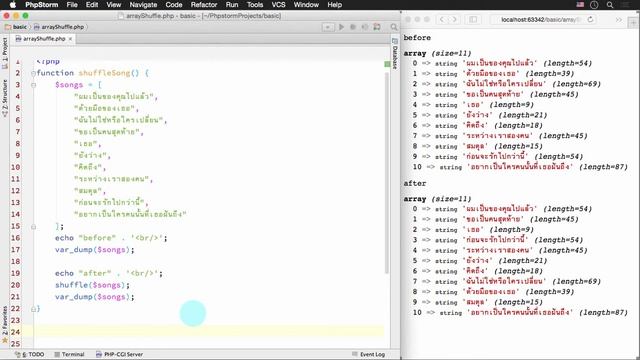
Task: Collapse the $songs array fold on line 3
Action: click(33, 85)
